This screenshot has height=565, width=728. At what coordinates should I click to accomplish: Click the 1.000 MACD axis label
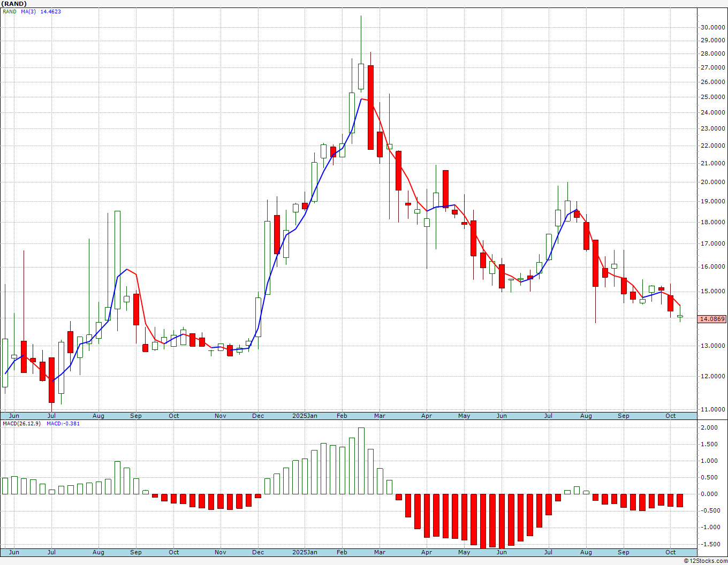point(709,461)
